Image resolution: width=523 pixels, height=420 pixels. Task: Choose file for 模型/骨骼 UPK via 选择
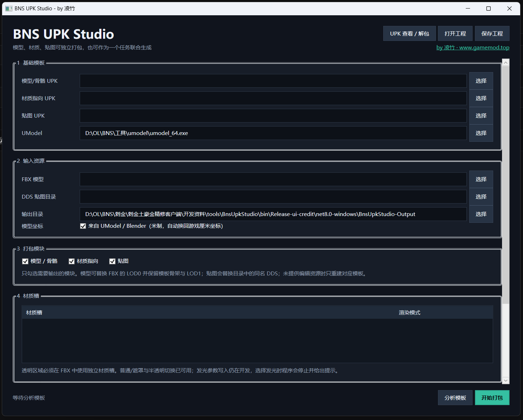point(481,81)
